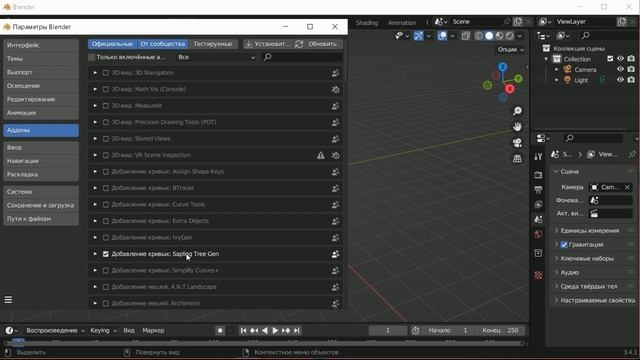Enable the Stored Views addon checkbox
The image size is (640, 360).
(x=106, y=139)
